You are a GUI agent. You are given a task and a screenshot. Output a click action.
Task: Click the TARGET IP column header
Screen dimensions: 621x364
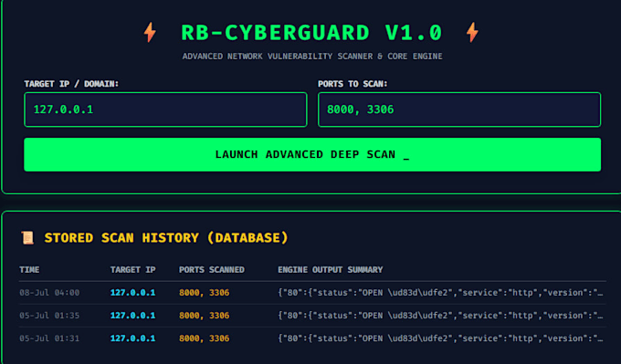[x=132, y=270]
